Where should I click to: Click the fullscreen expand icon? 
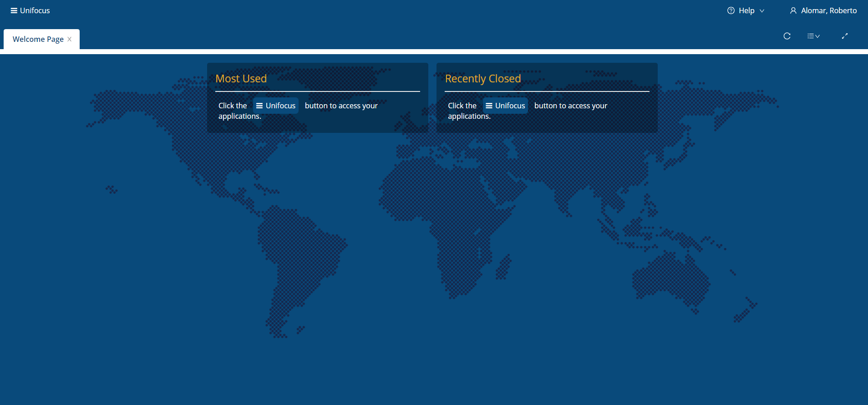[845, 36]
